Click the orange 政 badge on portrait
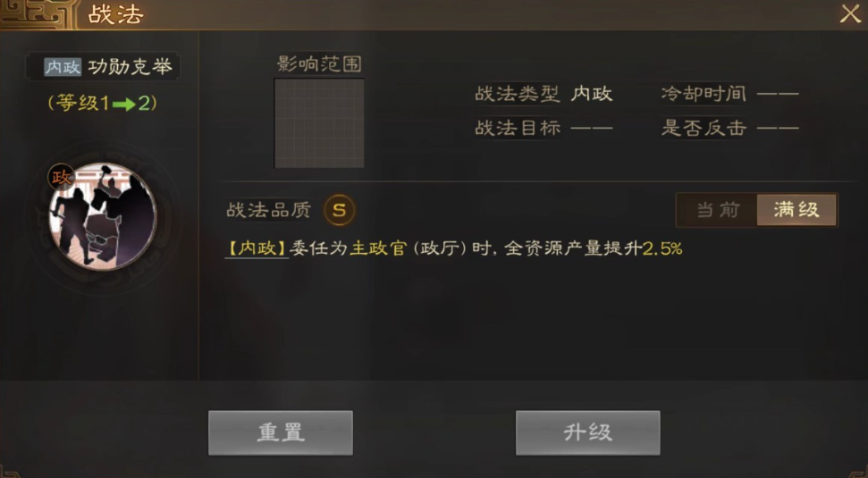This screenshot has width=868, height=478. click(61, 178)
